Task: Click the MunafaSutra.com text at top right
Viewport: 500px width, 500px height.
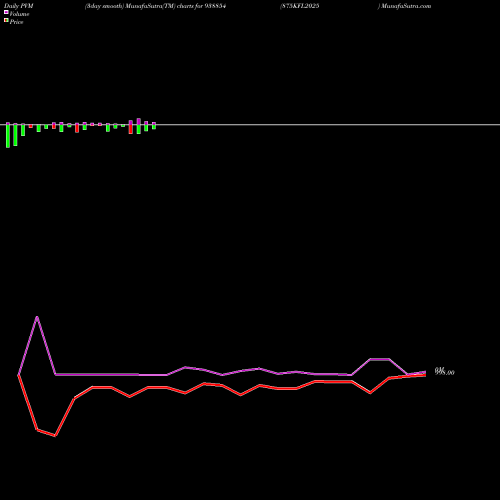Action: [406, 6]
